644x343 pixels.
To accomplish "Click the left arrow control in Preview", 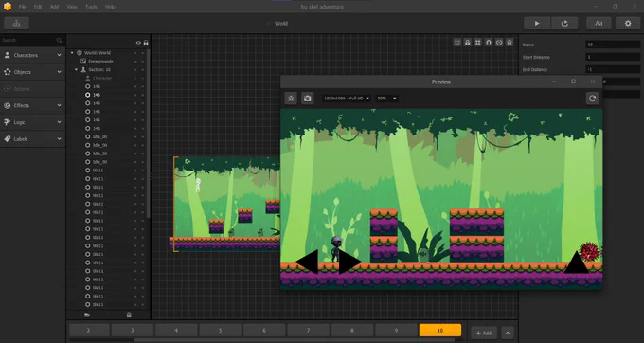I will pyautogui.click(x=307, y=262).
